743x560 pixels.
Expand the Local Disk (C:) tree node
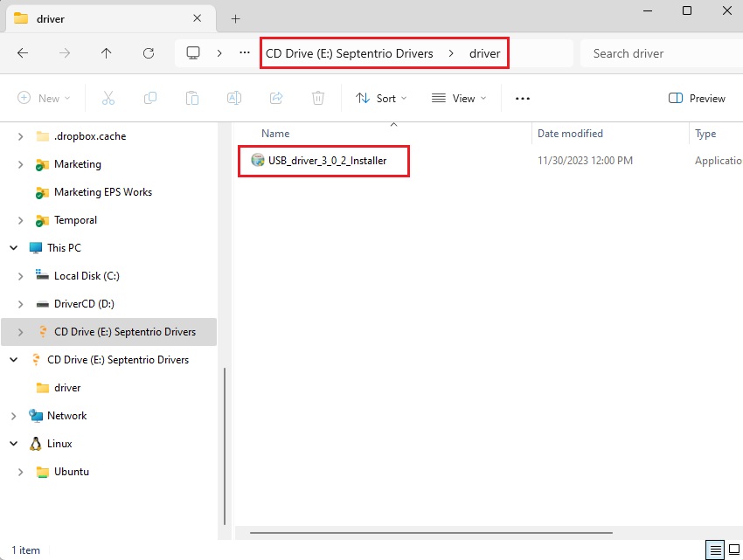pyautogui.click(x=21, y=276)
